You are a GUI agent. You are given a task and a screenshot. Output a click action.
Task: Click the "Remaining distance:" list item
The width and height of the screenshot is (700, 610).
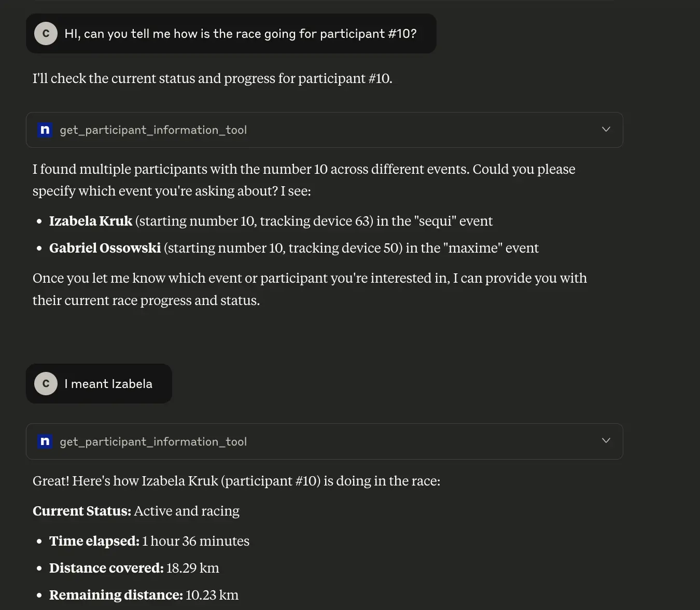[x=144, y=595]
